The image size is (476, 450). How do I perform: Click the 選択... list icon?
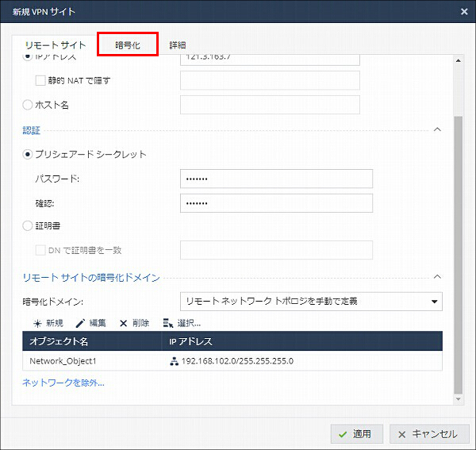[x=168, y=323]
